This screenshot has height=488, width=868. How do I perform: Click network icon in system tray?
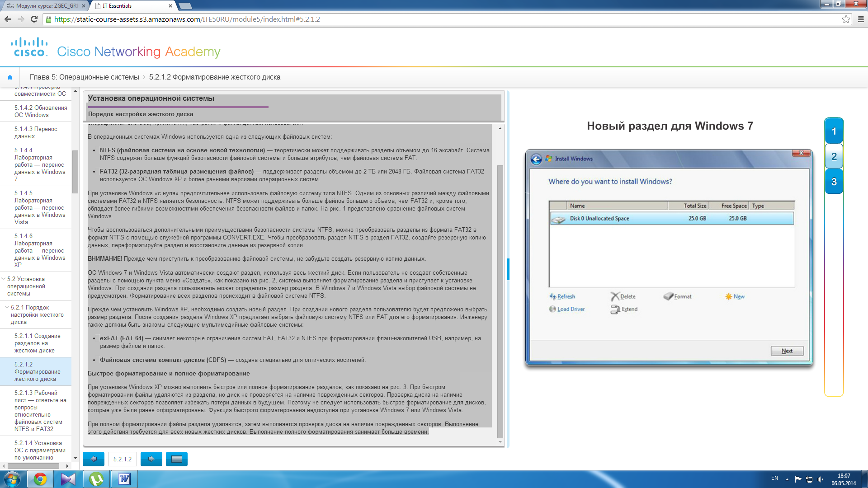tap(809, 479)
